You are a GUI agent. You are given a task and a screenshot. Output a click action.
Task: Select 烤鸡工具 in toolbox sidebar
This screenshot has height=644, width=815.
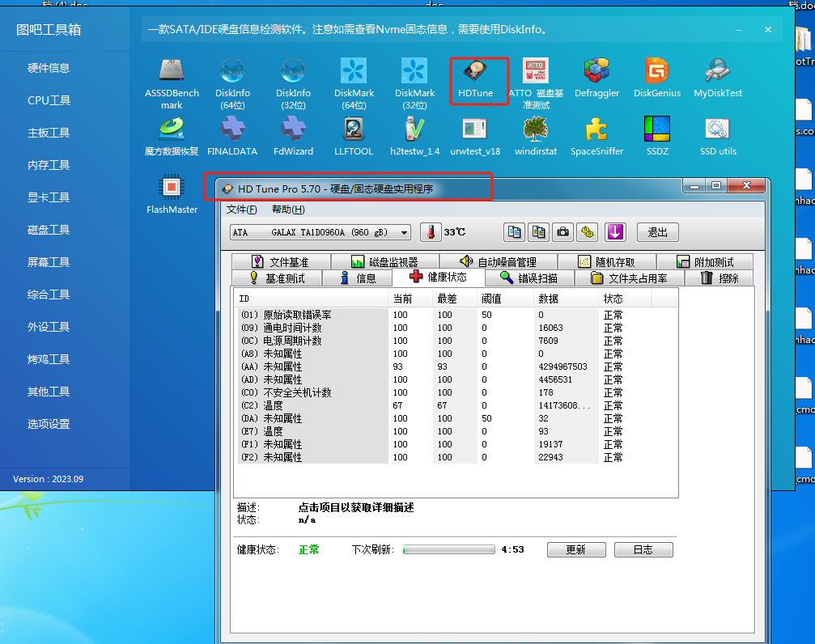[49, 359]
